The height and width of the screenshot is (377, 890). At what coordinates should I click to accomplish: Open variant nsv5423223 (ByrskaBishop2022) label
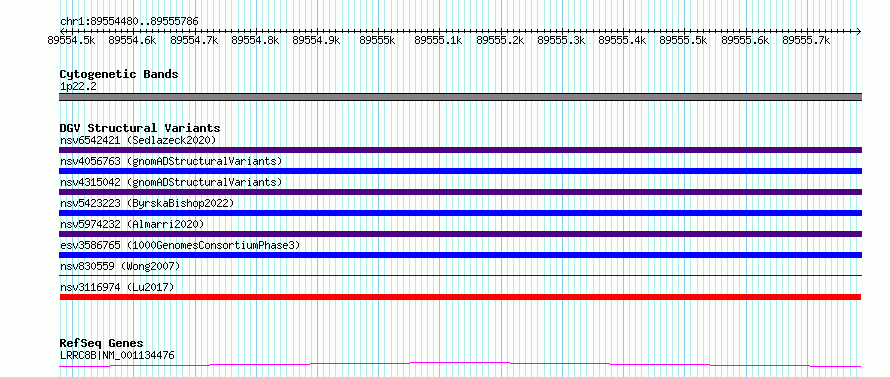(146, 203)
